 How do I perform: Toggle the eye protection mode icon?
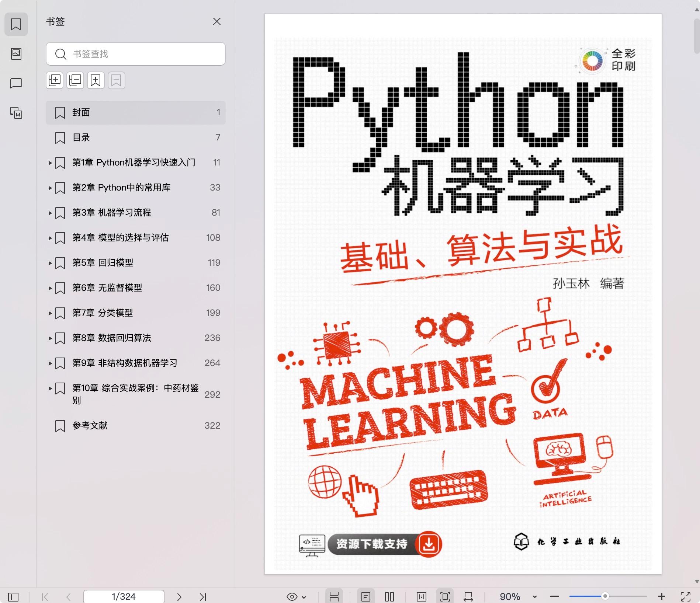pos(292,597)
